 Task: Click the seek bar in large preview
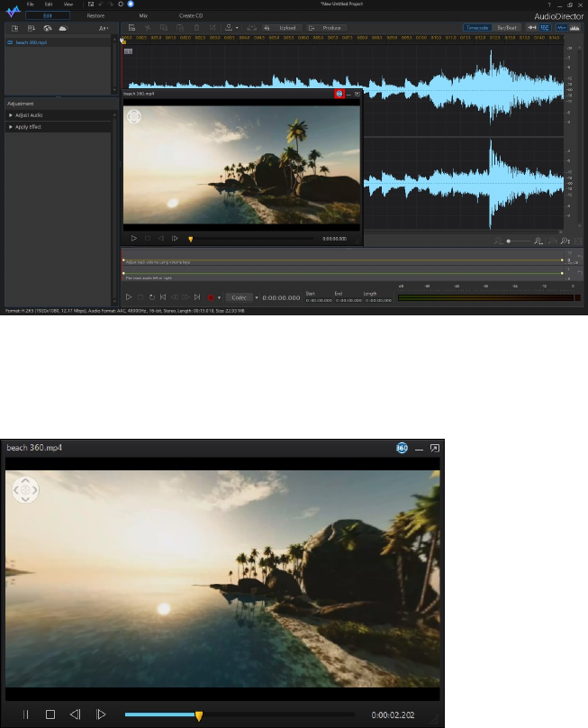[240, 714]
